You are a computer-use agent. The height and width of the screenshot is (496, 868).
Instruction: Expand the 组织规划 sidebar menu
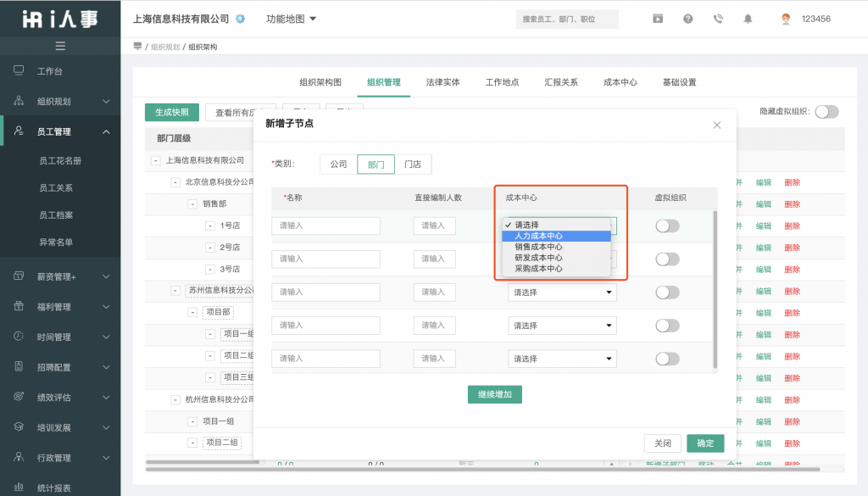pyautogui.click(x=106, y=101)
